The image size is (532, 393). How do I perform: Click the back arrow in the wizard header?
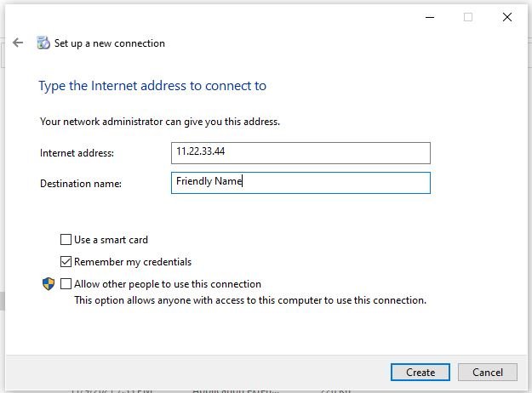(18, 43)
